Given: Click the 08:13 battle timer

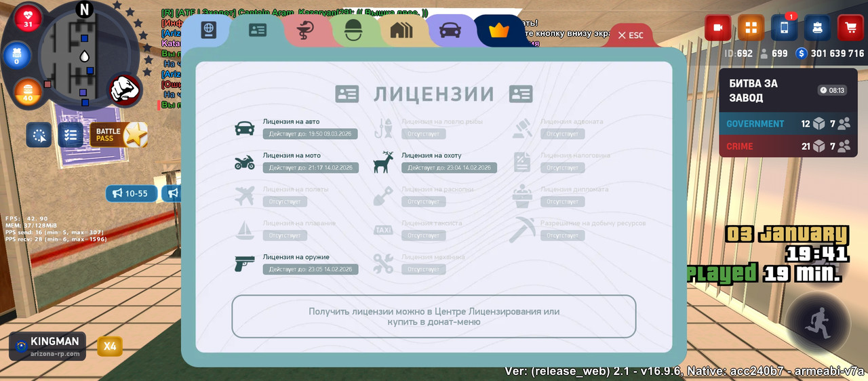Looking at the screenshot, I should click(x=832, y=90).
